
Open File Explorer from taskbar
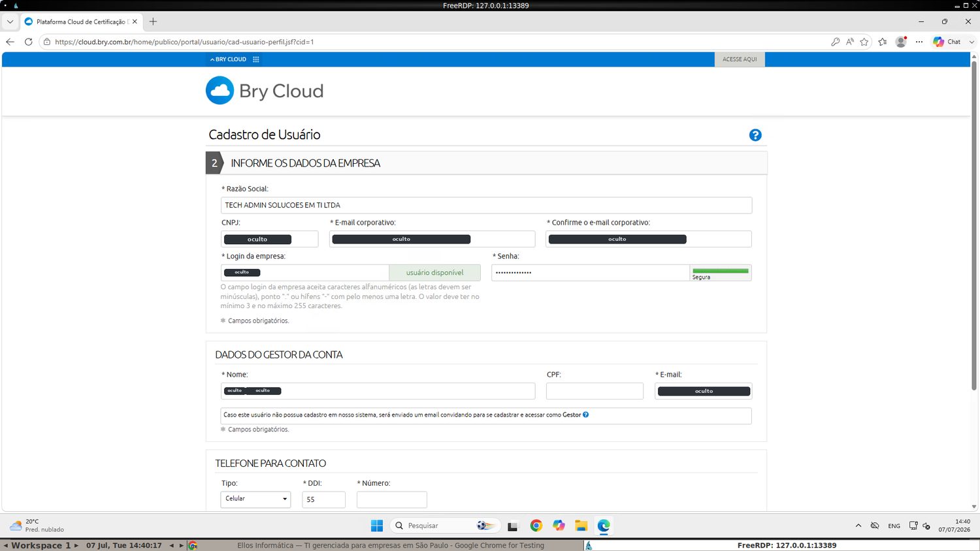click(x=581, y=526)
